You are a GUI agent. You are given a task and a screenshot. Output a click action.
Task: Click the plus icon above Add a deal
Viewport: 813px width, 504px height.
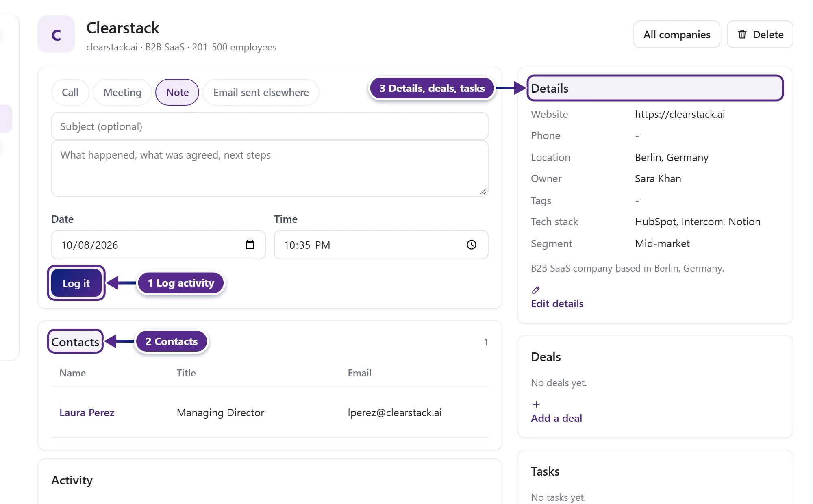click(x=536, y=404)
